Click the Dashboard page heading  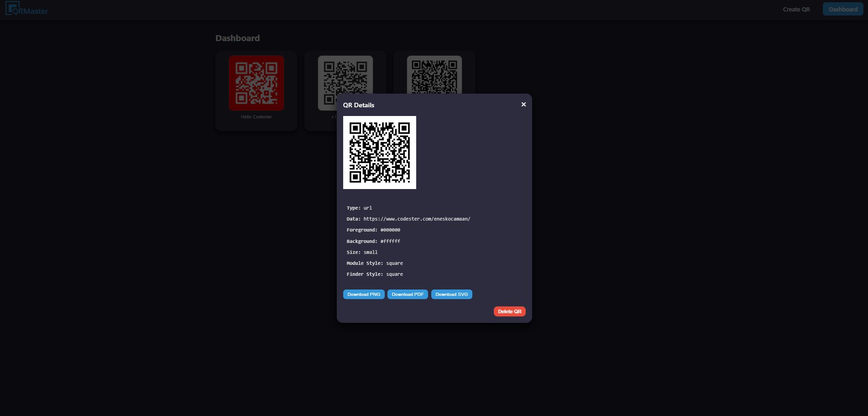pyautogui.click(x=238, y=38)
